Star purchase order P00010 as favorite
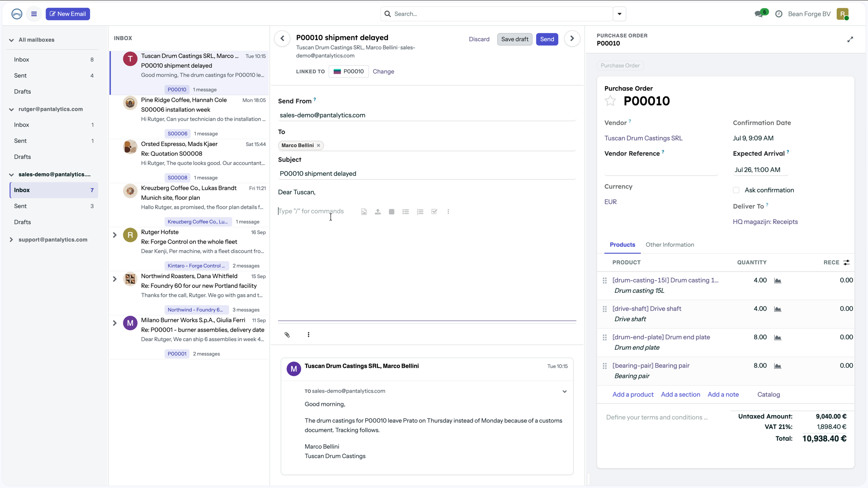Image resolution: width=868 pixels, height=488 pixels. click(610, 101)
